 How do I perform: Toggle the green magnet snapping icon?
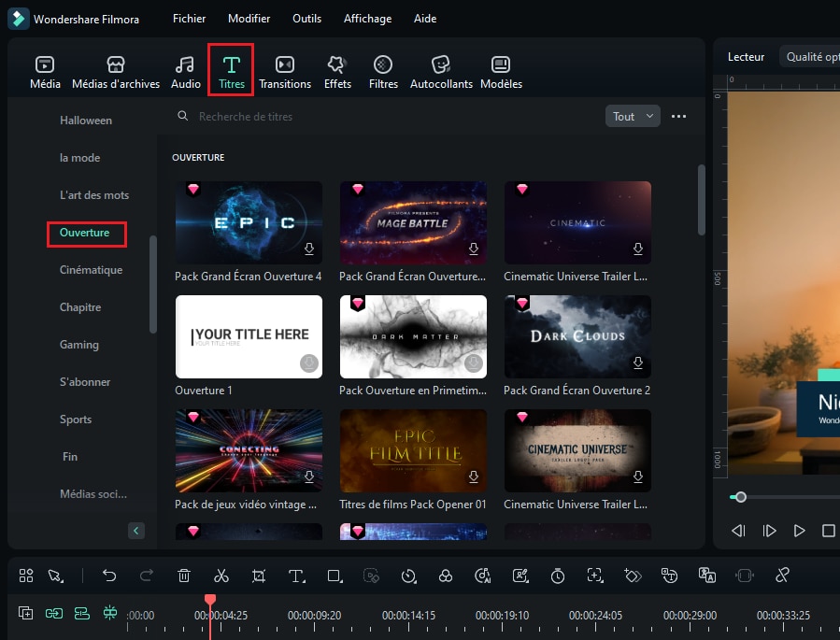[110, 613]
